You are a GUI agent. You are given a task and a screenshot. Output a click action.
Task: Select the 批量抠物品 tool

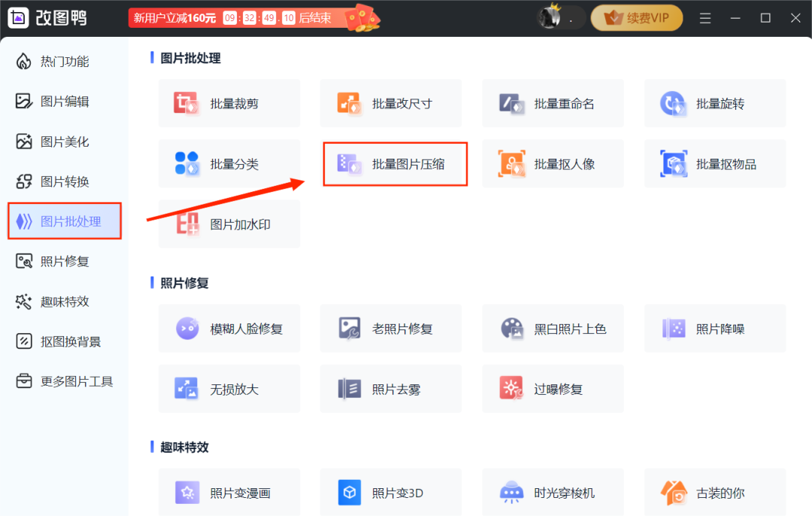click(714, 163)
